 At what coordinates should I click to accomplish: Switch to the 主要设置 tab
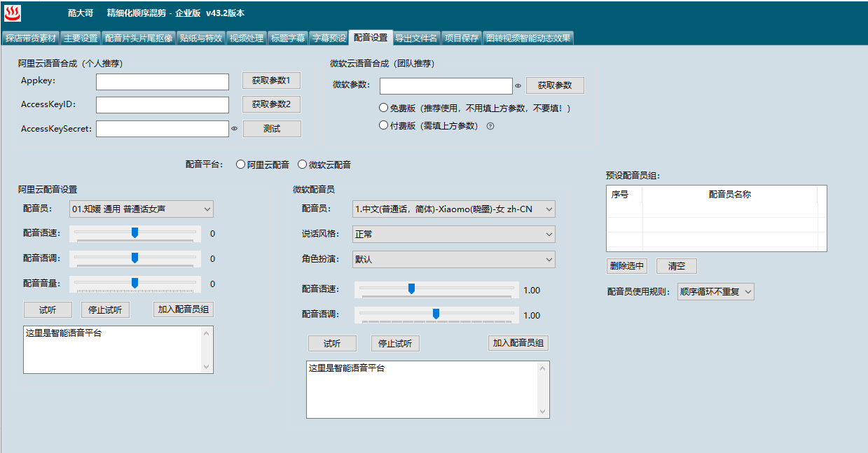[81, 39]
